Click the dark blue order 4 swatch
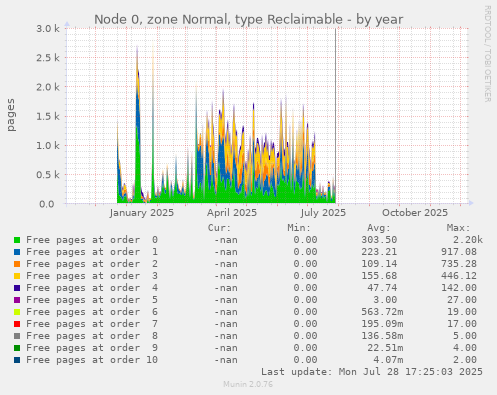The width and height of the screenshot is (497, 395). 17,288
